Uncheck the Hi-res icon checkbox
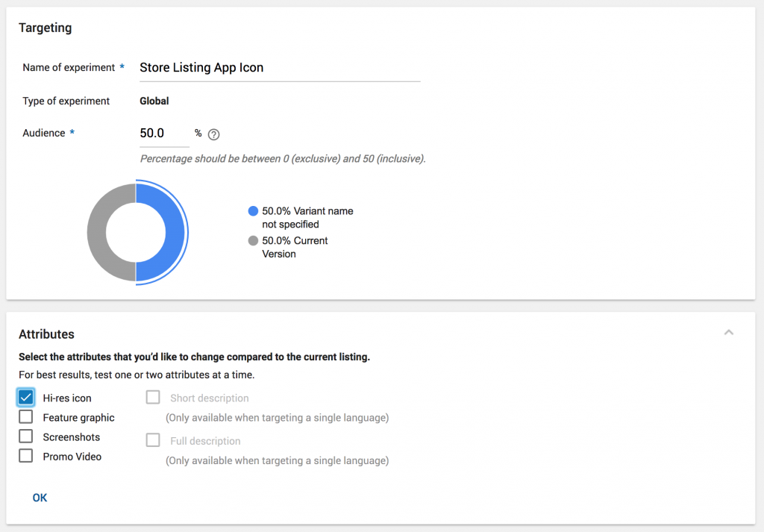 (26, 398)
